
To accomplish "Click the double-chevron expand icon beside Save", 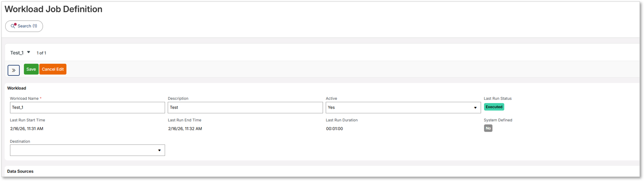I will click(x=14, y=70).
